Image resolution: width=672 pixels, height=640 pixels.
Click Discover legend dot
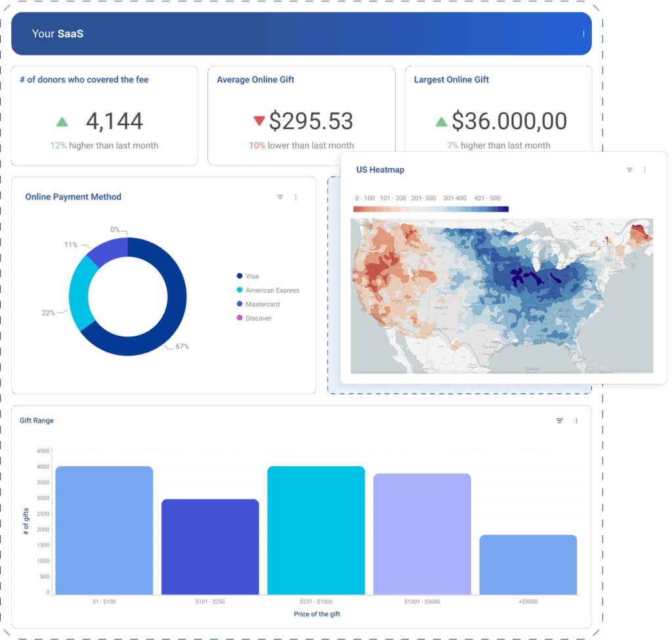click(x=240, y=318)
